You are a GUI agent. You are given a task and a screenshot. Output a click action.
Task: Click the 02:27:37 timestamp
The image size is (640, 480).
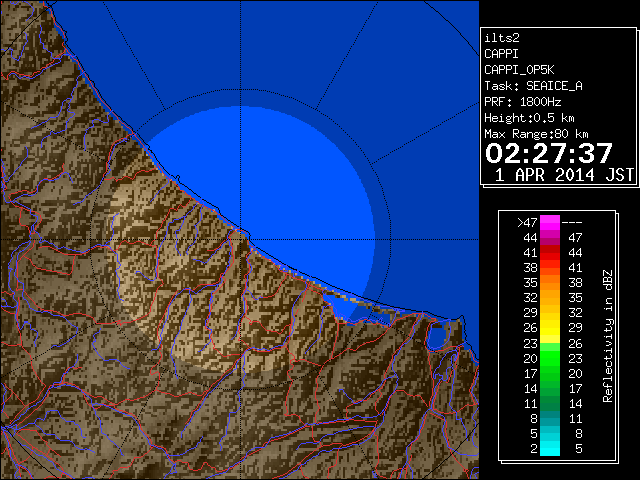tap(549, 153)
